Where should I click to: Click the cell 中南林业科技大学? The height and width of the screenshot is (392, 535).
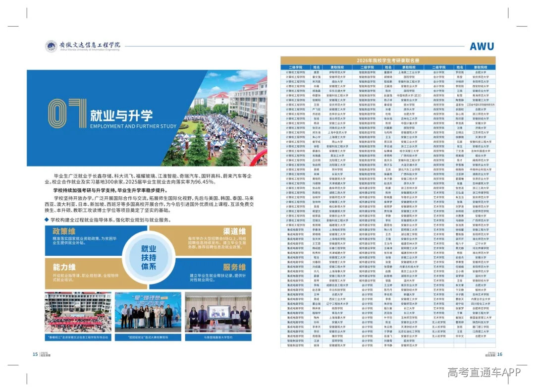tap(481, 169)
